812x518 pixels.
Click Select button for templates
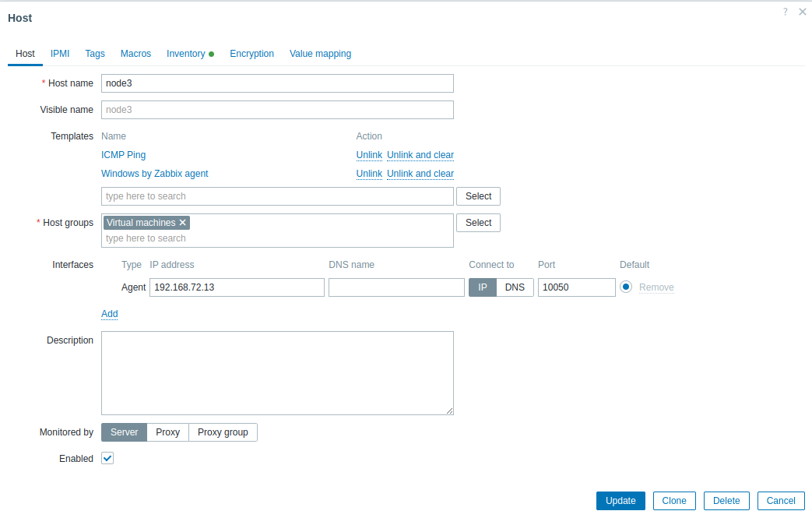(479, 196)
